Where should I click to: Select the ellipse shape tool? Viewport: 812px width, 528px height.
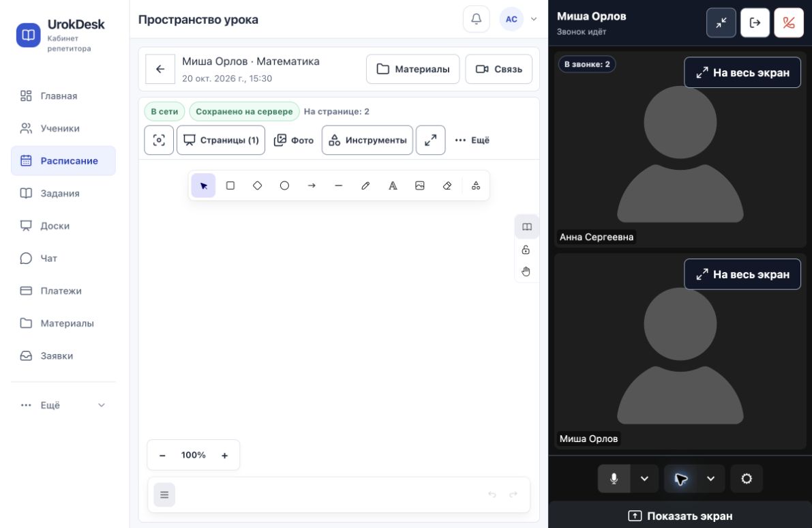(x=284, y=186)
